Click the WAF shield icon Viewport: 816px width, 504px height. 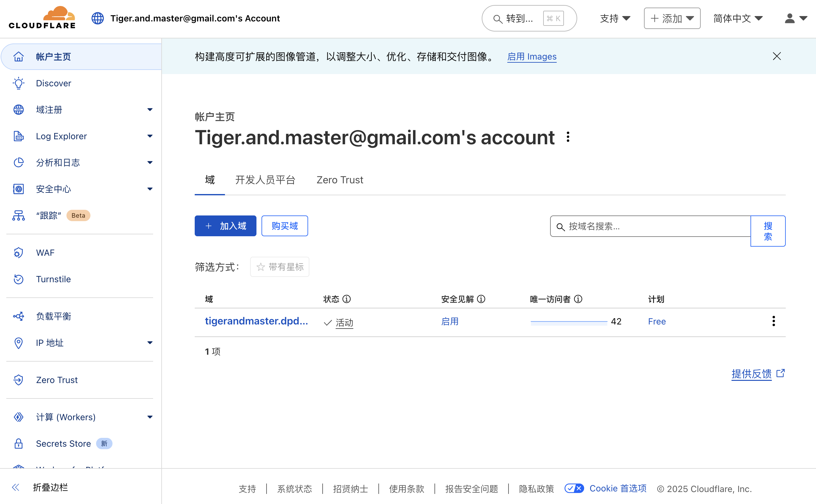(19, 253)
